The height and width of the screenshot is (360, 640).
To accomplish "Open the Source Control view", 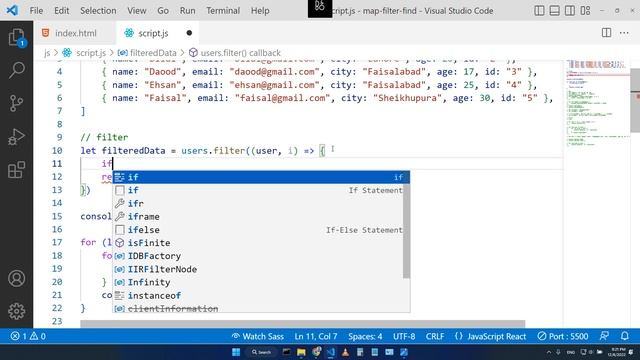I will pos(17,103).
